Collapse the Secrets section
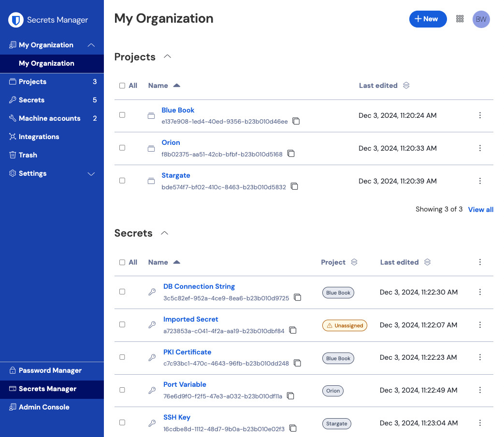The image size is (504, 437). [164, 233]
